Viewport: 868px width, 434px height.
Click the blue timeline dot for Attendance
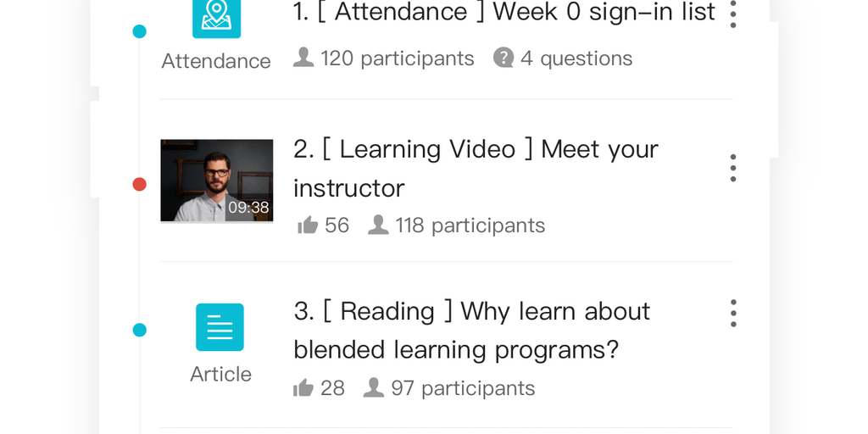click(140, 31)
